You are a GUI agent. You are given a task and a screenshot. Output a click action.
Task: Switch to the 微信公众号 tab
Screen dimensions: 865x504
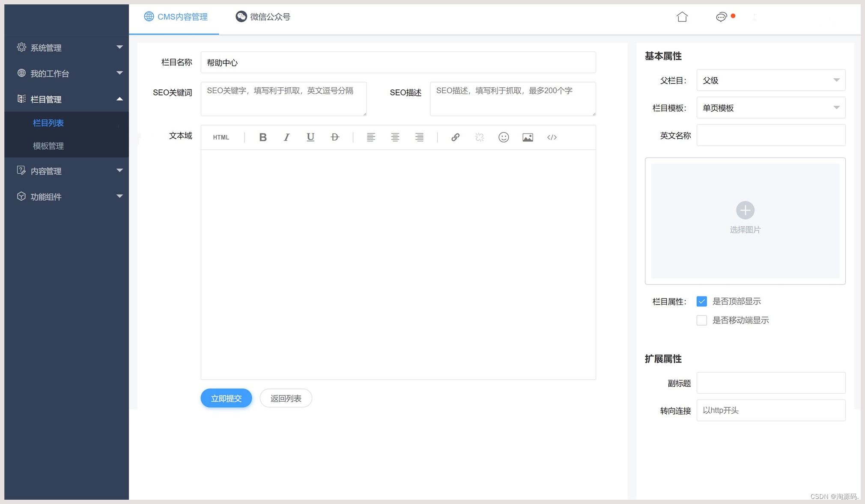click(263, 17)
